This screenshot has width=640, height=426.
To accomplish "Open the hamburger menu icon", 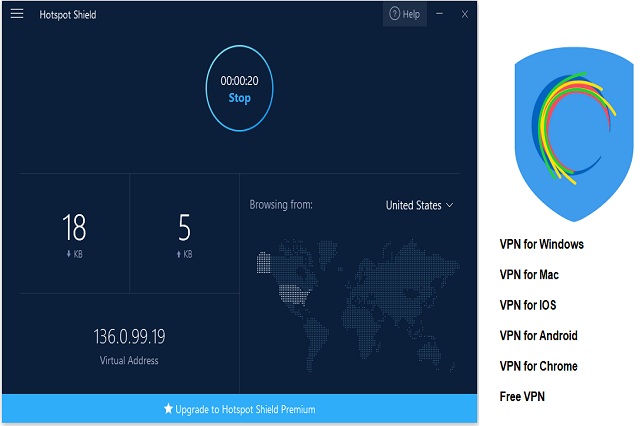I will [x=17, y=14].
